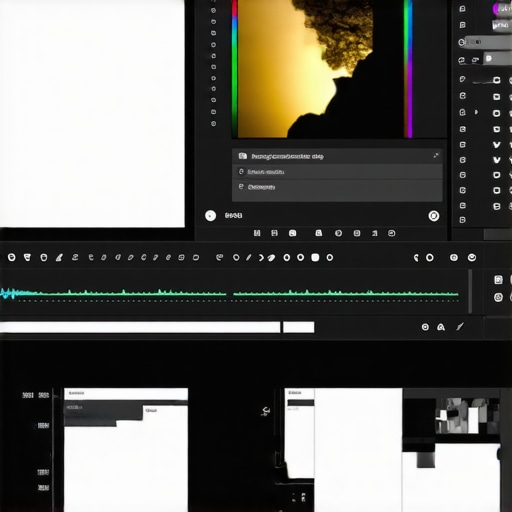This screenshot has width=512, height=512.
Task: Click the second green waveform clip after the gap
Action: (x=346, y=293)
